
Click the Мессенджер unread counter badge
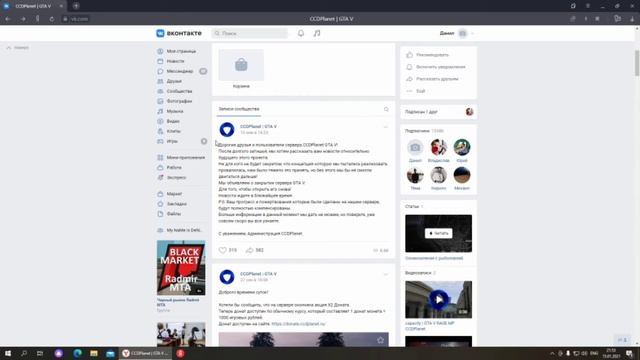[203, 71]
